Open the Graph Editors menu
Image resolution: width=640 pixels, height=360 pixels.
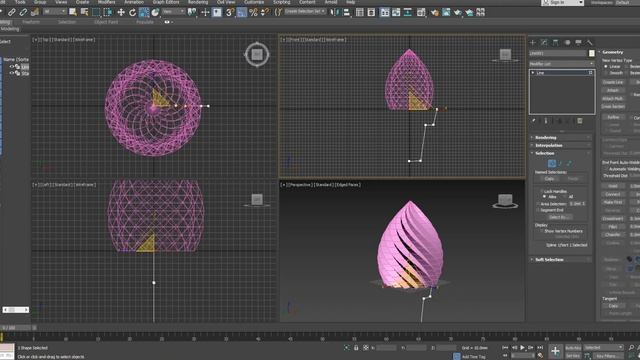(x=166, y=2)
